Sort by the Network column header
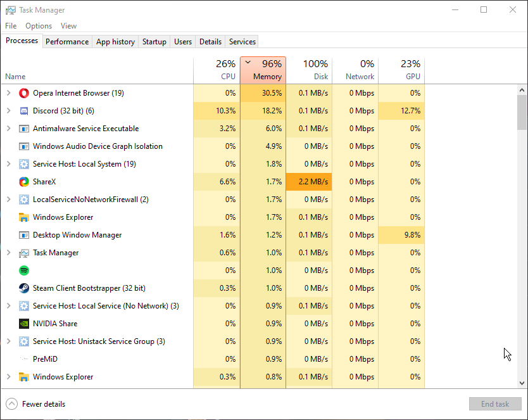 355,70
